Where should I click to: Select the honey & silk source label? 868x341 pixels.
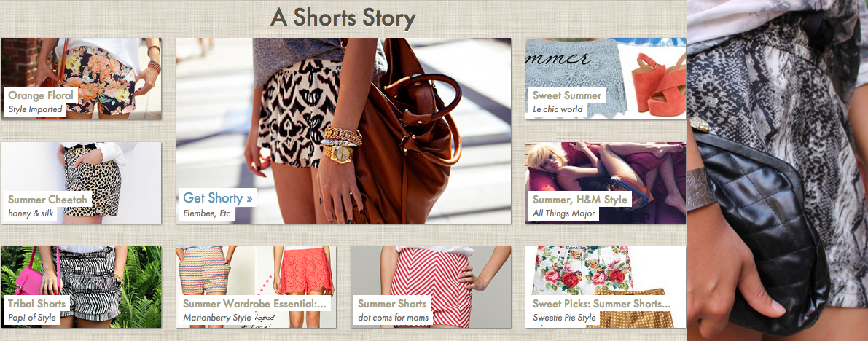31,213
